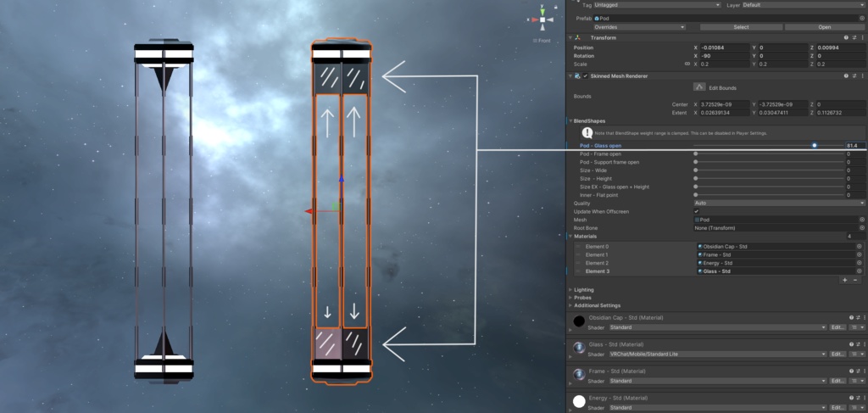Collapse the BlendShapes foldout

tap(570, 120)
